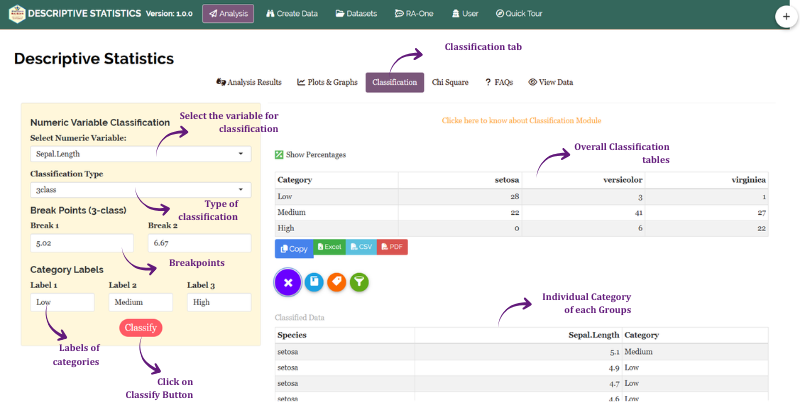The width and height of the screenshot is (800, 416).
Task: Open the Classification Module info link
Action: [521, 120]
